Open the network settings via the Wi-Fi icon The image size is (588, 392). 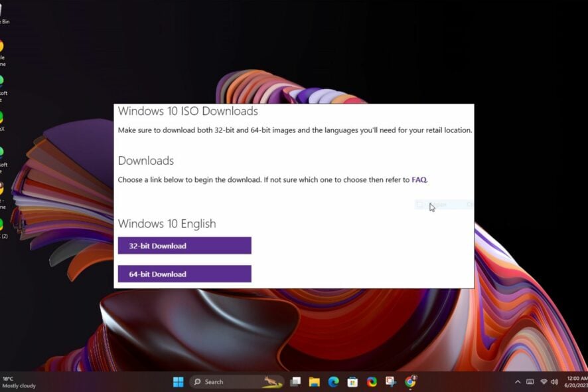[545, 382]
